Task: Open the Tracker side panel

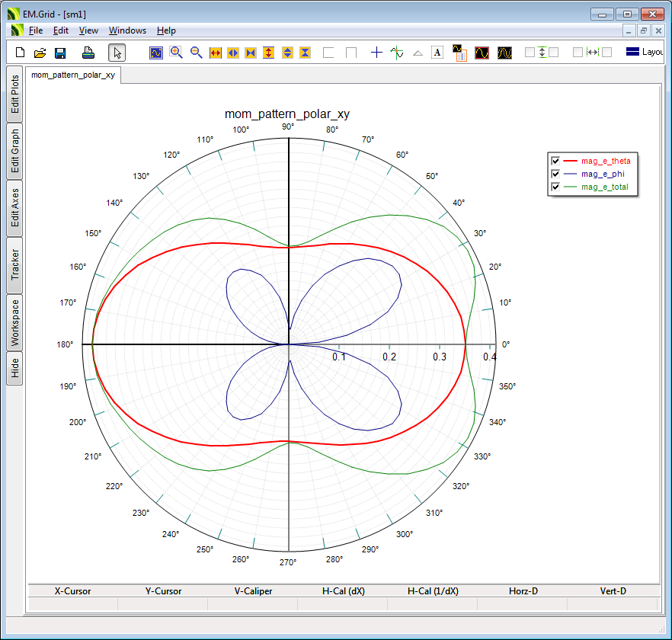Action: point(14,264)
